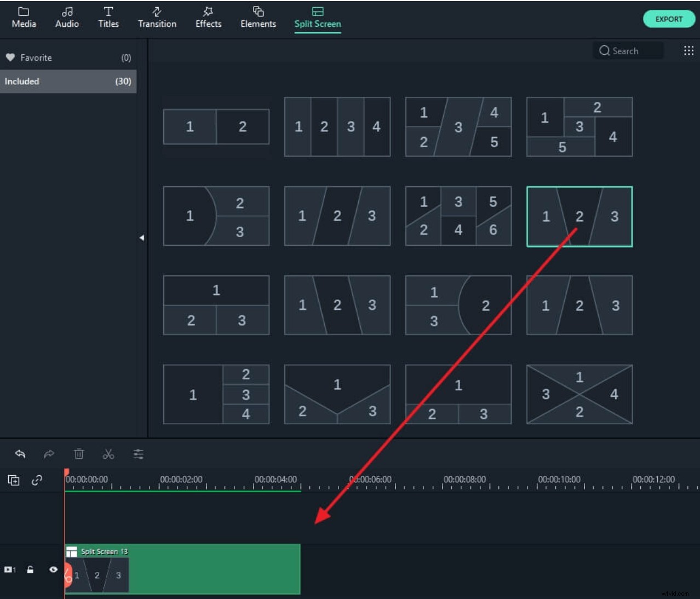Switch to grid view icon
700x599 pixels.
click(x=688, y=51)
